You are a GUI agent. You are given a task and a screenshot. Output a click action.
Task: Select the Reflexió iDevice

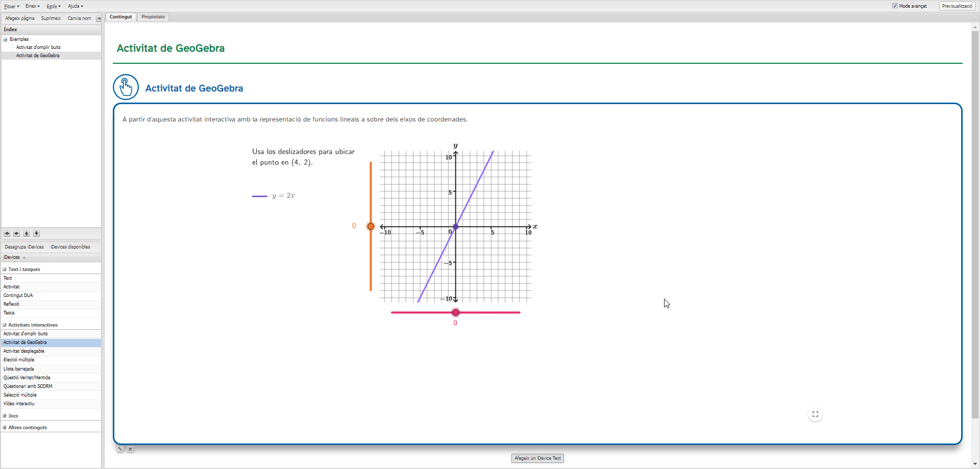[x=51, y=304]
